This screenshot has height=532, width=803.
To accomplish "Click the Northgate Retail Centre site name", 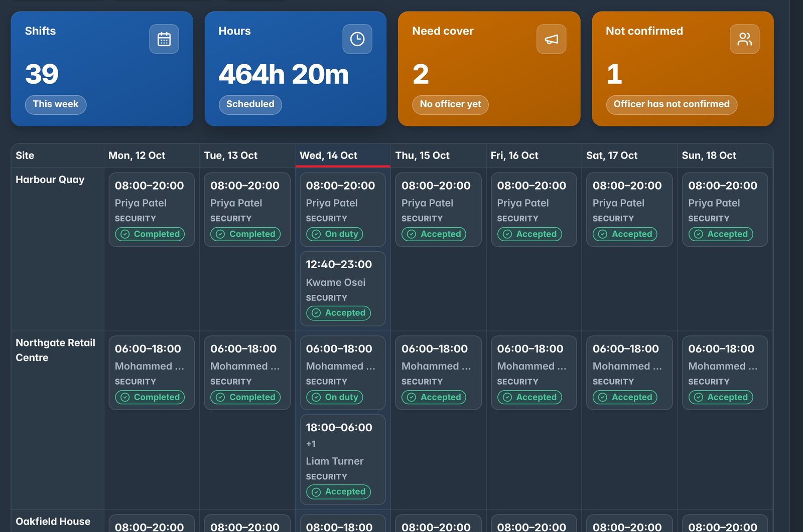I will [x=55, y=350].
